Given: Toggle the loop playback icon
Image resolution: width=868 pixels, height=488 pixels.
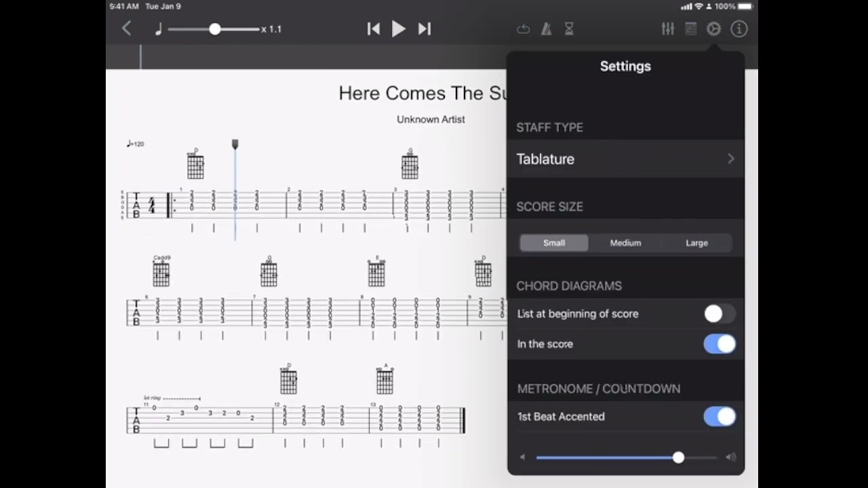Looking at the screenshot, I should click(x=523, y=29).
